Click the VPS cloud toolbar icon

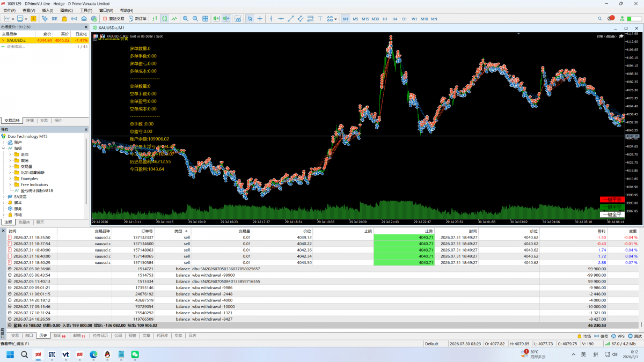click(84, 19)
